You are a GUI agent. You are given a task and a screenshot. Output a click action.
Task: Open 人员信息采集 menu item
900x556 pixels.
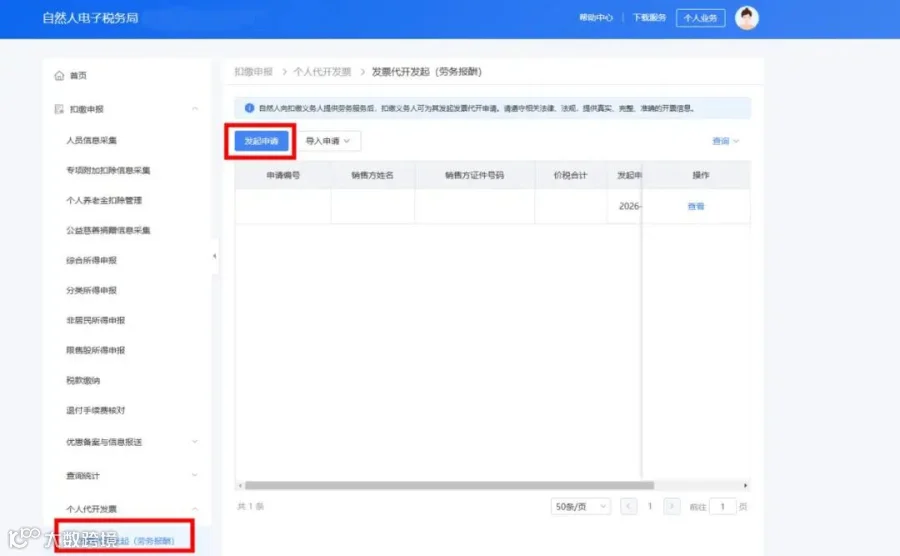[x=92, y=141]
